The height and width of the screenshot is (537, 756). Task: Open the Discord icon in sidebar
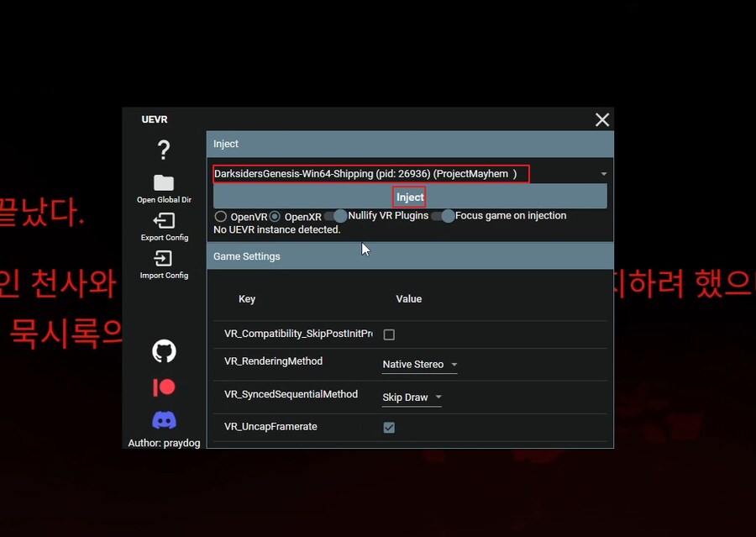(x=164, y=420)
